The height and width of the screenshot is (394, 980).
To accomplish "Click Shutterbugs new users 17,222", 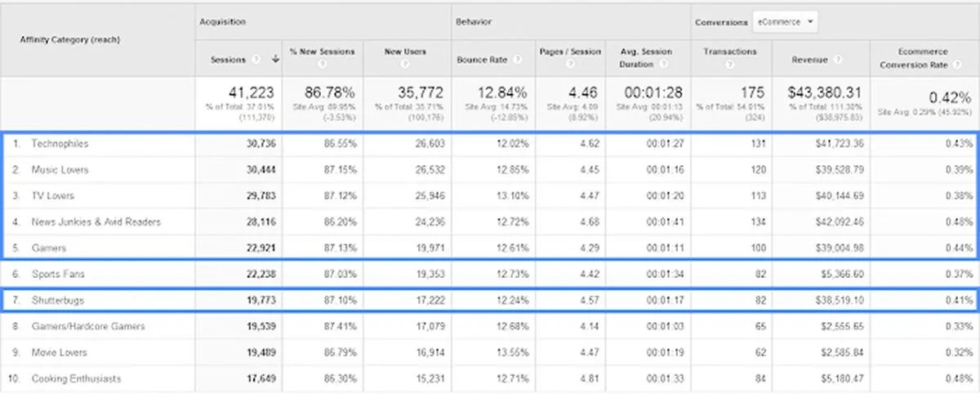I will point(430,300).
